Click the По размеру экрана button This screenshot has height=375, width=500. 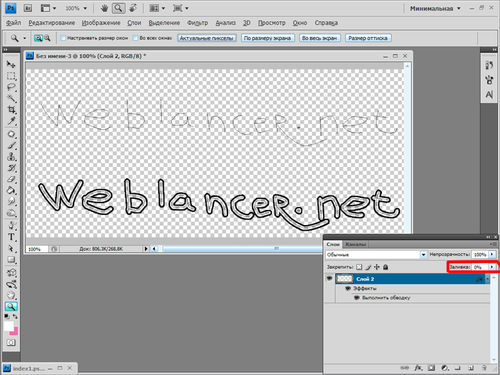click(x=267, y=38)
